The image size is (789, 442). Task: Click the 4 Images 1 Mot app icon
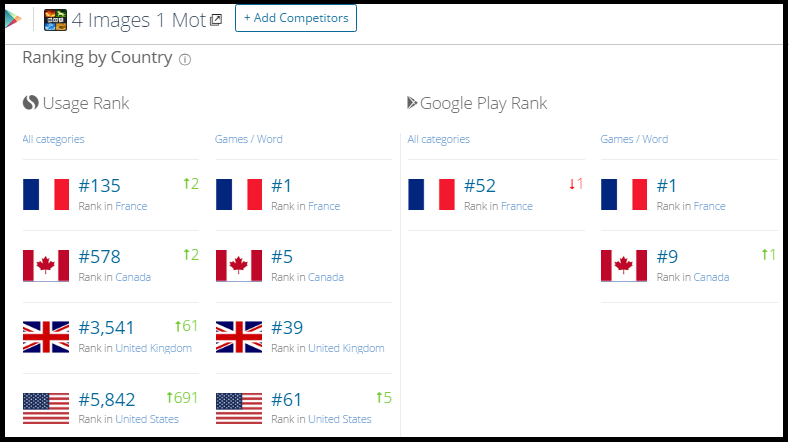(55, 19)
